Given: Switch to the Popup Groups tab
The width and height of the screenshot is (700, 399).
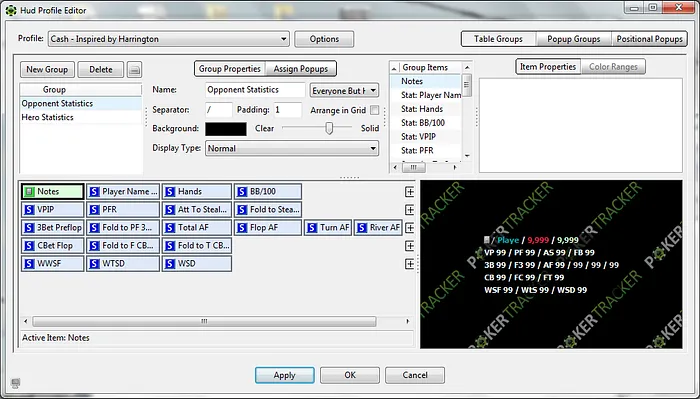Looking at the screenshot, I should point(574,39).
